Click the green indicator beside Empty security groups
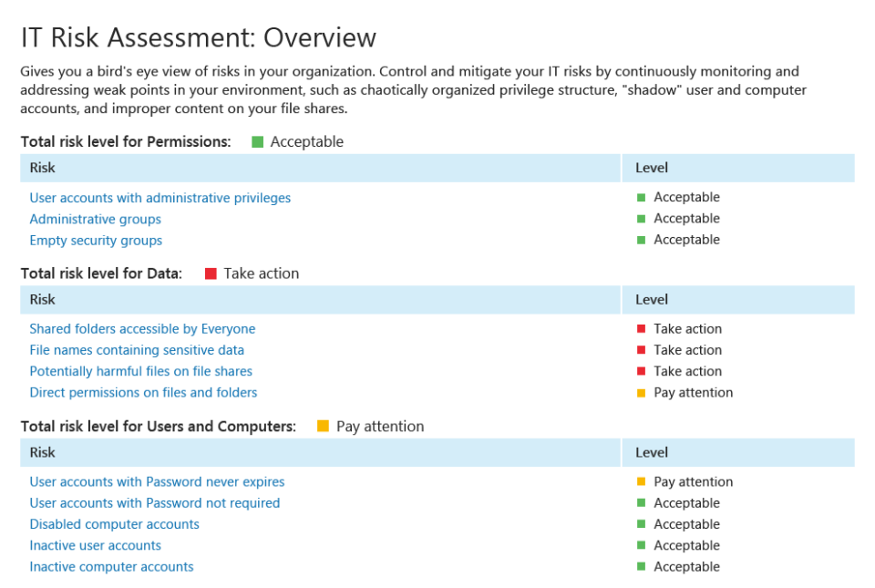Screen dimensions: 875x588 (x=639, y=239)
